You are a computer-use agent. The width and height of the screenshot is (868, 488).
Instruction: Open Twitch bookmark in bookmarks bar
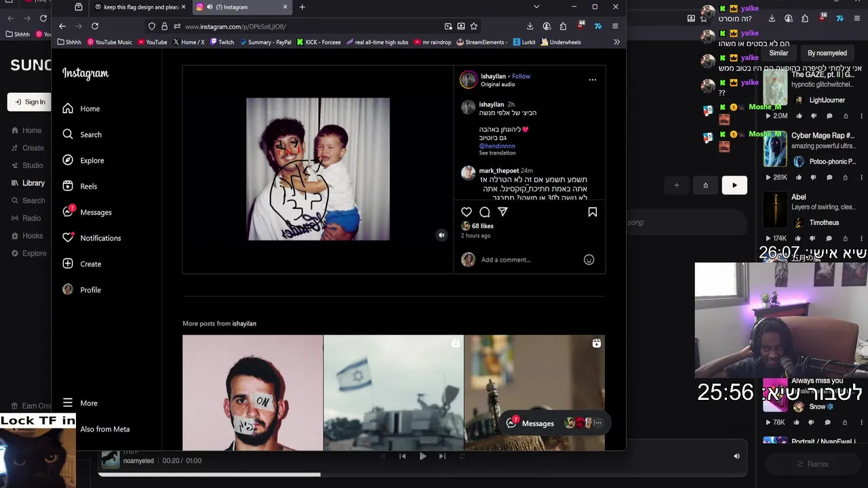point(222,42)
